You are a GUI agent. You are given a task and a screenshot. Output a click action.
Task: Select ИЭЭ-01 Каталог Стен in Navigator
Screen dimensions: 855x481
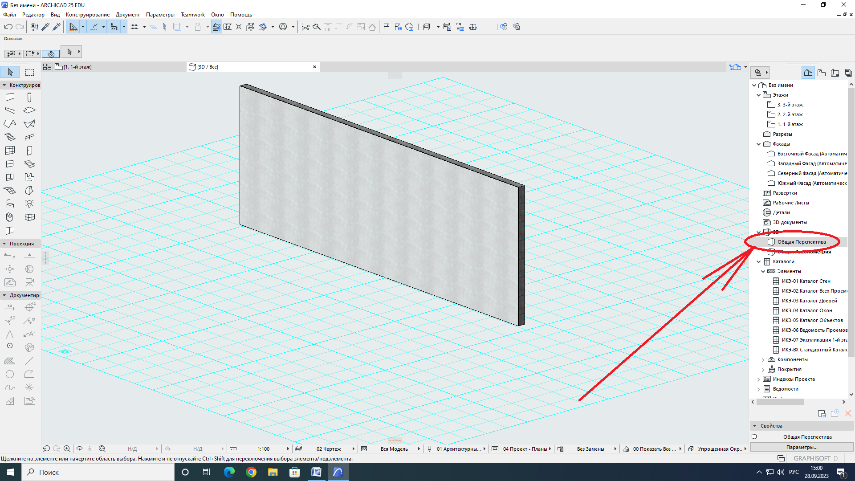click(805, 281)
